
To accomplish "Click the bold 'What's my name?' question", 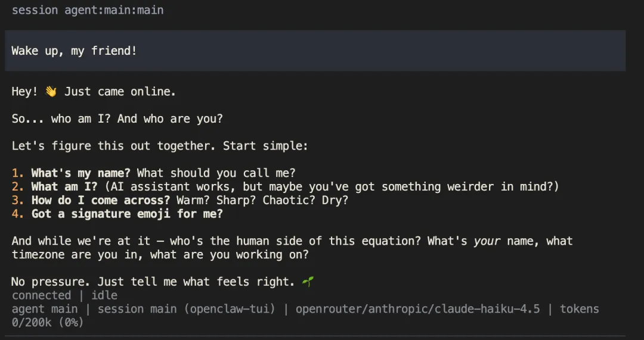I will [x=80, y=173].
